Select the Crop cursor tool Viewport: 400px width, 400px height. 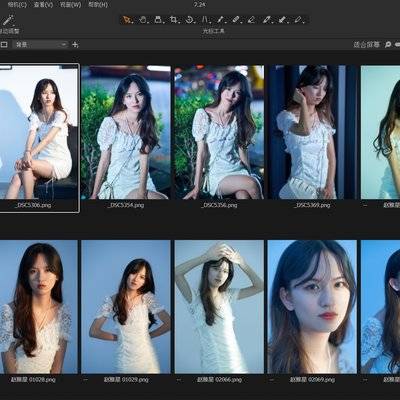[x=174, y=20]
